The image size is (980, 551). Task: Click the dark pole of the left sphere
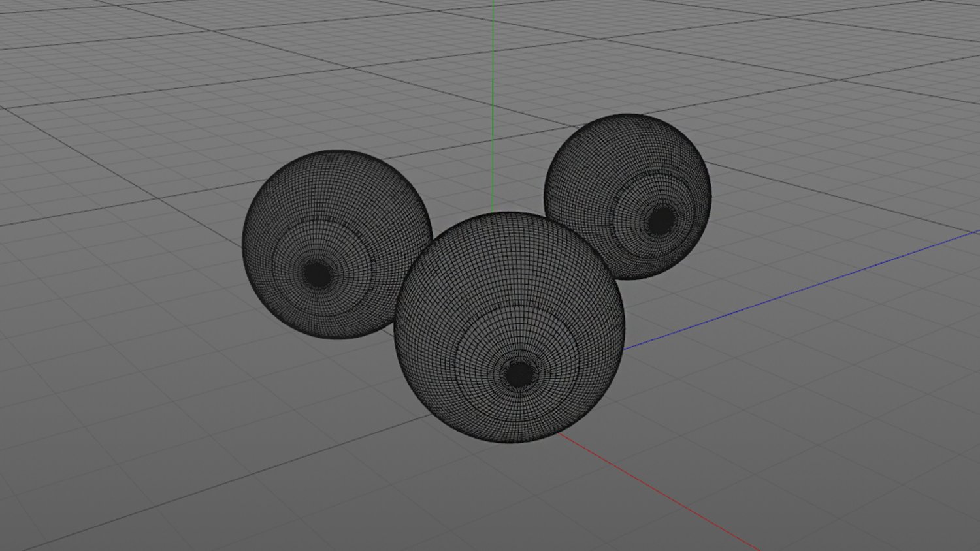coord(318,274)
